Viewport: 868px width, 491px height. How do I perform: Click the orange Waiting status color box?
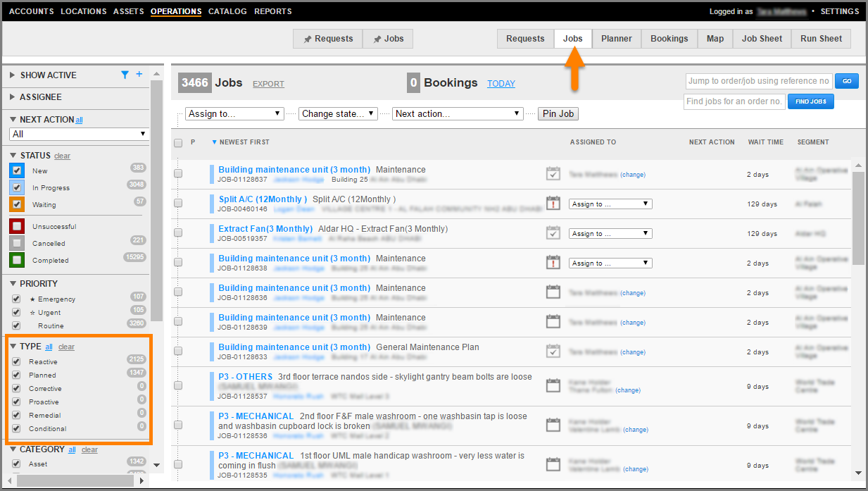click(x=17, y=204)
